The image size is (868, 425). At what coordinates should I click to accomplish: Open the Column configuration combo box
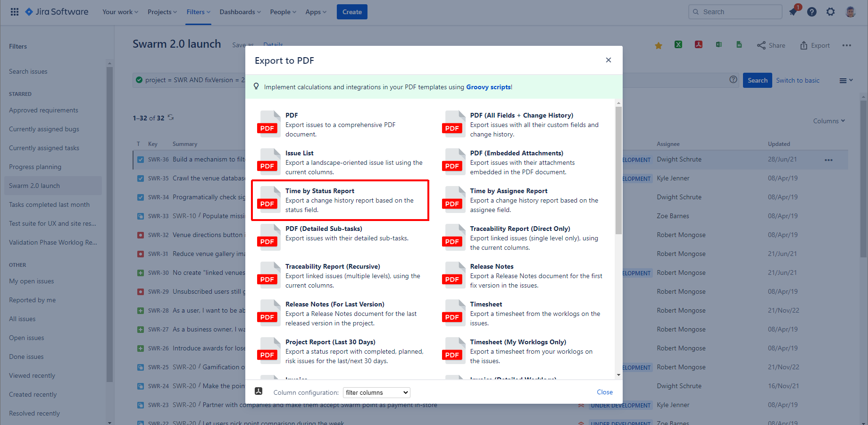[x=376, y=392]
